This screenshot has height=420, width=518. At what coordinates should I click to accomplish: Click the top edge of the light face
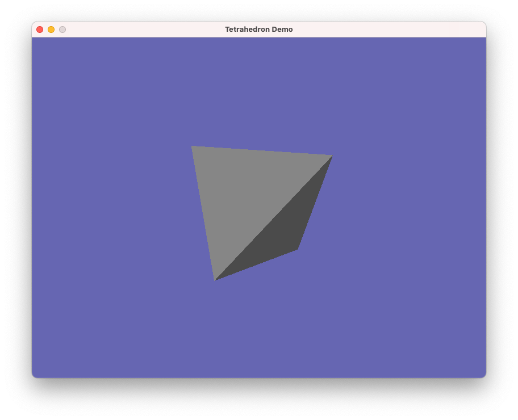pos(262,151)
